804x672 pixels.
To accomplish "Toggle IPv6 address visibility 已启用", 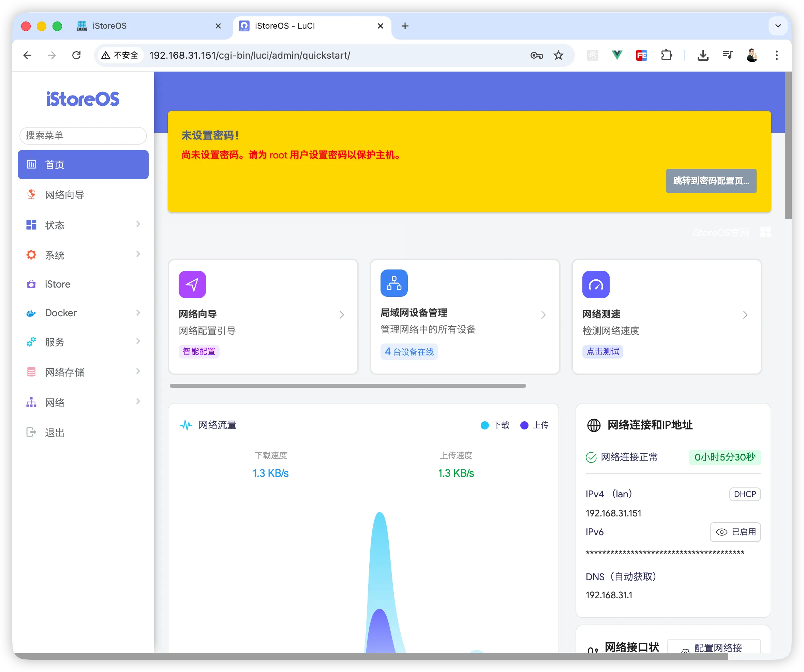I will click(735, 532).
